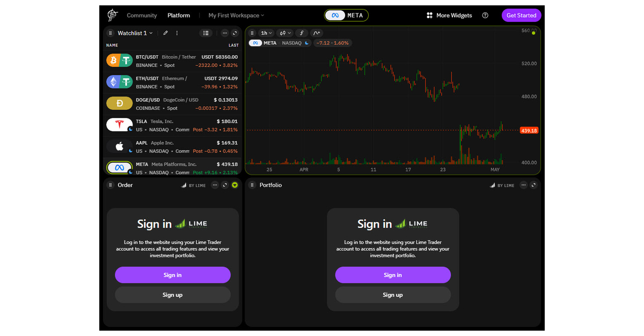
Task: Click the platform logo in the top-left corner
Action: click(111, 15)
